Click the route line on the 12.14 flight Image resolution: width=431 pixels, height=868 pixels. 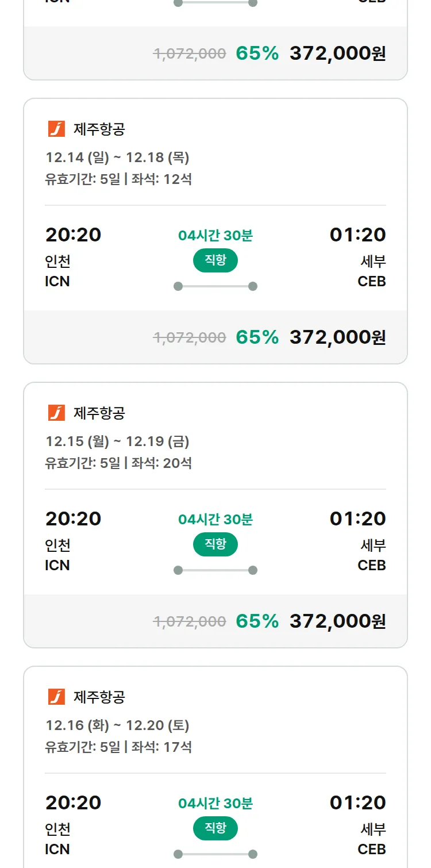point(215,286)
